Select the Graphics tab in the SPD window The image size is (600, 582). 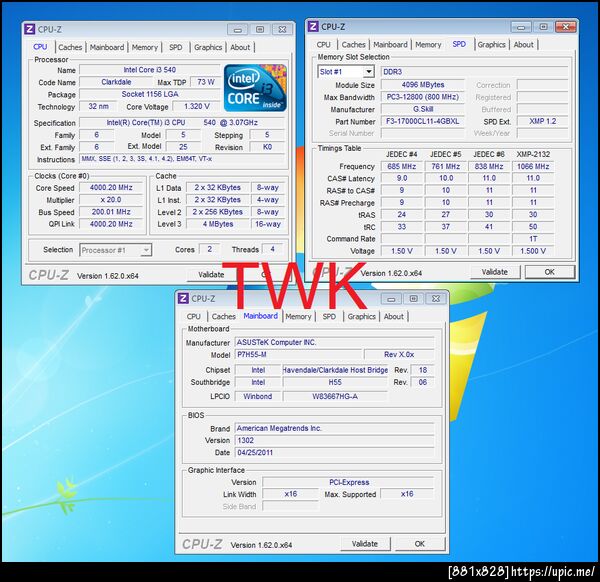pos(491,45)
